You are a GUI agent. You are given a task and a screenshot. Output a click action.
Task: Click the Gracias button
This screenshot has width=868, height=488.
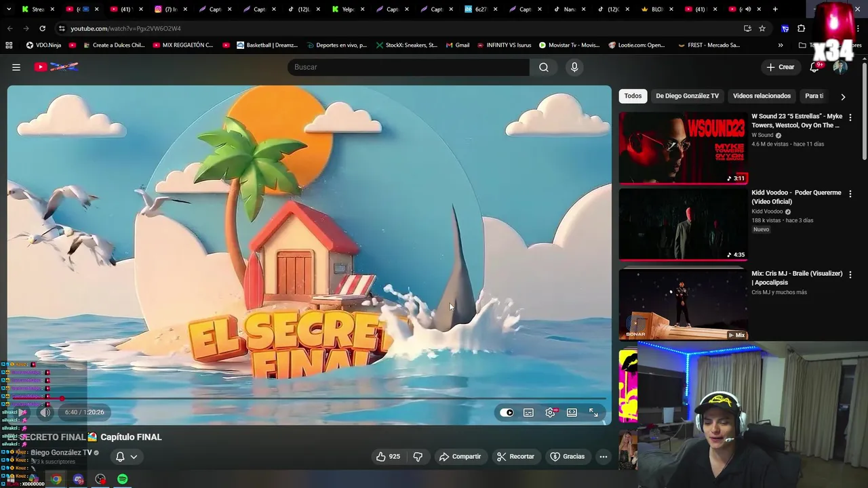(x=568, y=457)
